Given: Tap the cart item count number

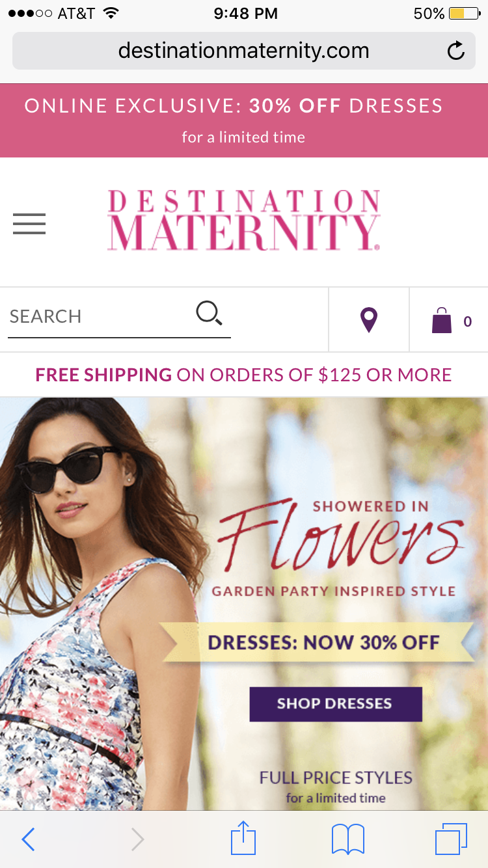Looking at the screenshot, I should 467,321.
